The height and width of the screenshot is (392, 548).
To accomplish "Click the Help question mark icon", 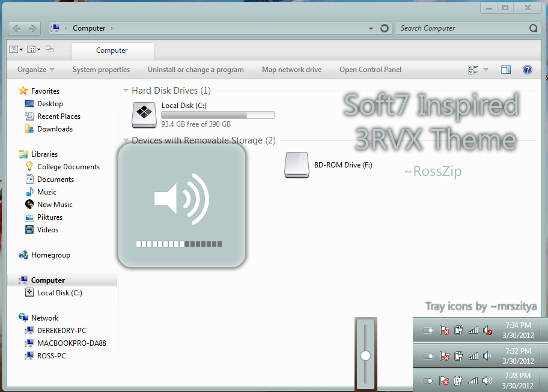I will coord(527,69).
